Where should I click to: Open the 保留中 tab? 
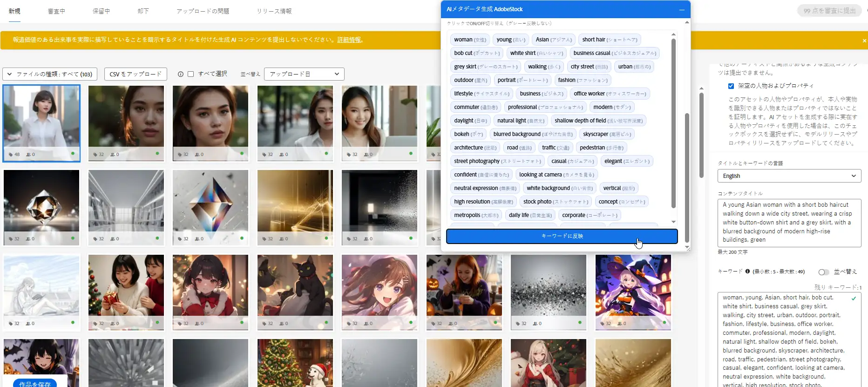pos(101,11)
